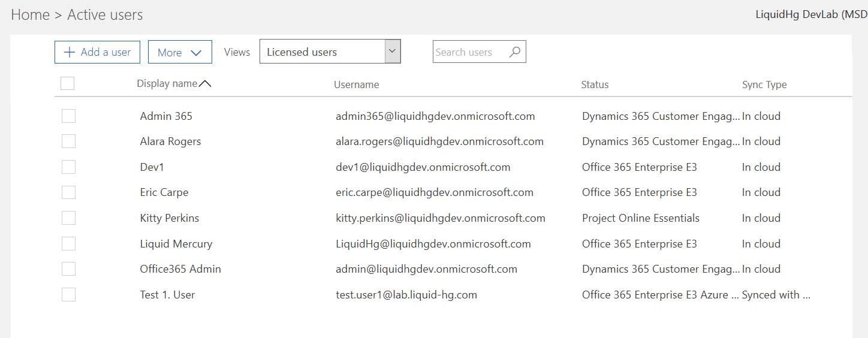Tick the select-all checkbox in header
868x338 pixels.
pyautogui.click(x=68, y=83)
